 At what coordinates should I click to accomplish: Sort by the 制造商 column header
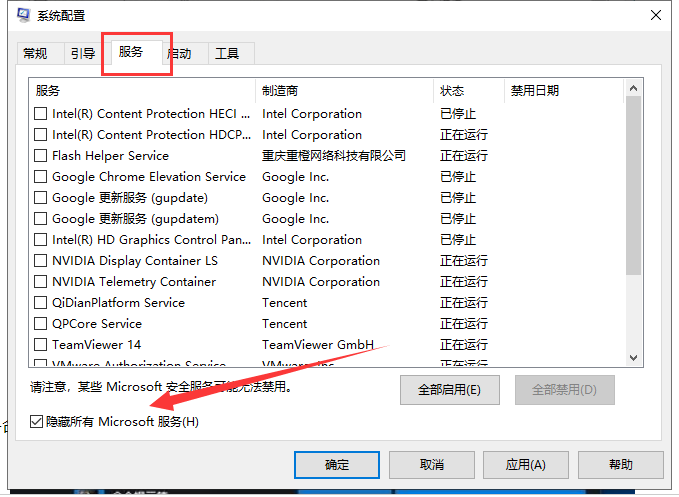tap(343, 91)
